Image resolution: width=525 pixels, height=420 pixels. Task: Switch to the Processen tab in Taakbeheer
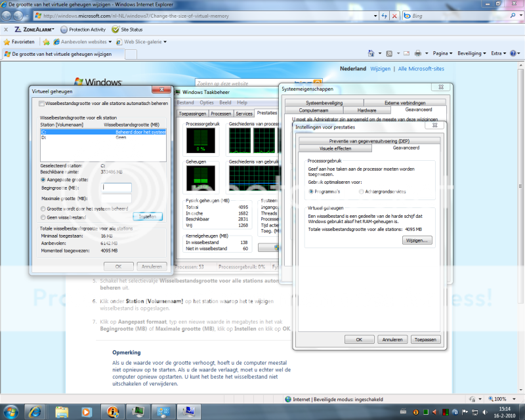point(220,114)
